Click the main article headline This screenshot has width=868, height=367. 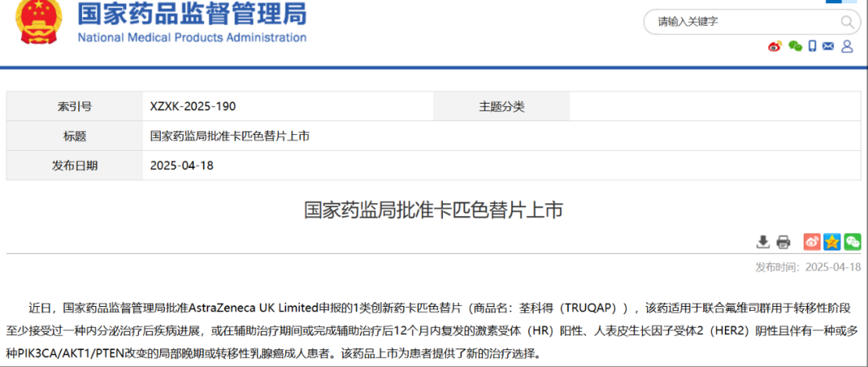coord(433,211)
